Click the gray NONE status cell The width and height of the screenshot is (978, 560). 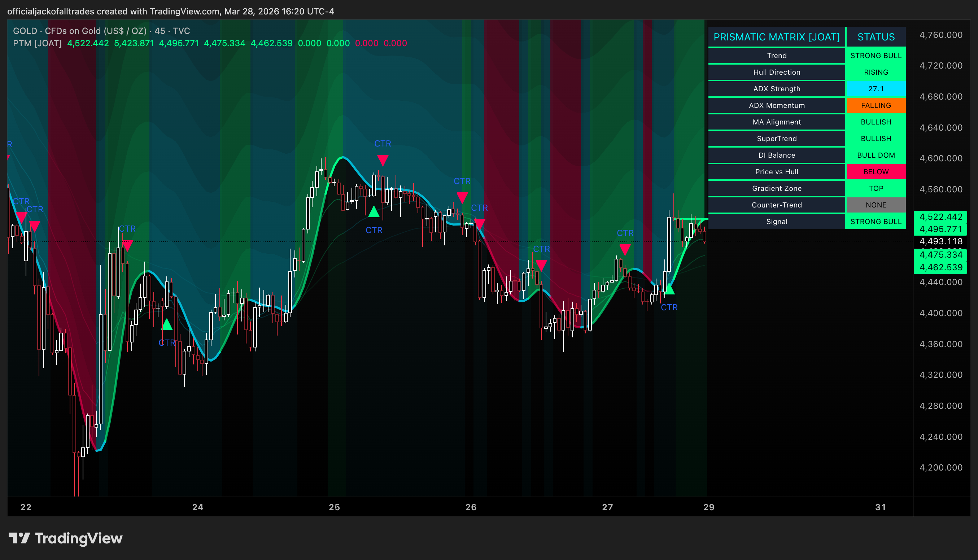click(x=876, y=205)
